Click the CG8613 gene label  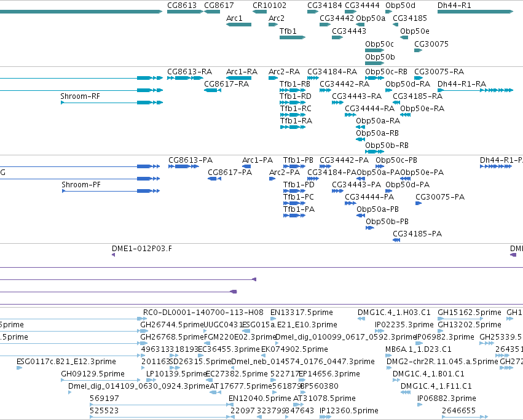click(x=182, y=6)
